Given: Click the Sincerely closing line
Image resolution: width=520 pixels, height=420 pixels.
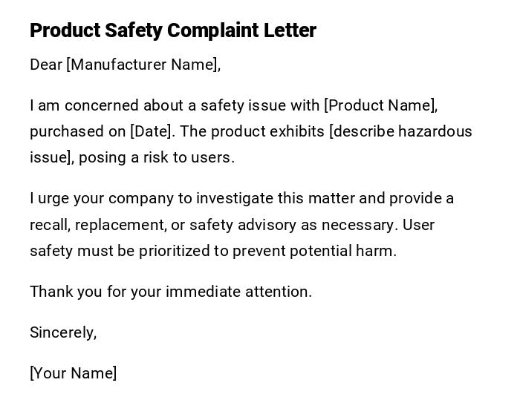Looking at the screenshot, I should (63, 332).
